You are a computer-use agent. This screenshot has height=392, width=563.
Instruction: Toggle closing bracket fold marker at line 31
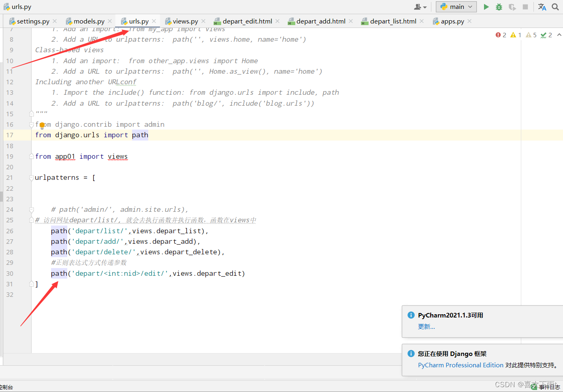point(31,284)
